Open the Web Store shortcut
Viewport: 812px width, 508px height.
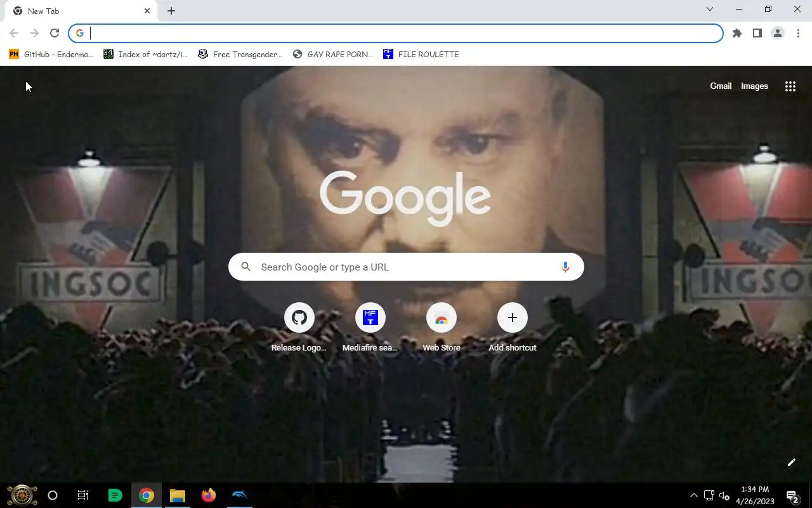(442, 328)
